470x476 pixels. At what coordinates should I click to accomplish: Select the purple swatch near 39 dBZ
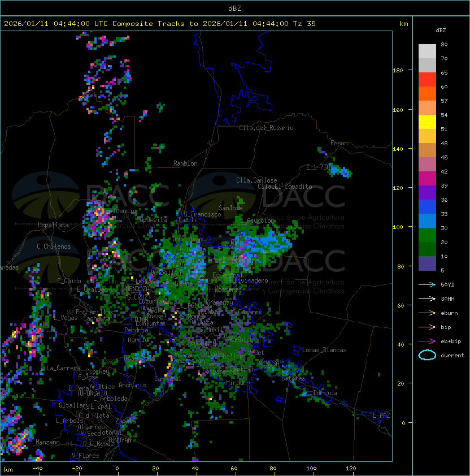tap(427, 193)
